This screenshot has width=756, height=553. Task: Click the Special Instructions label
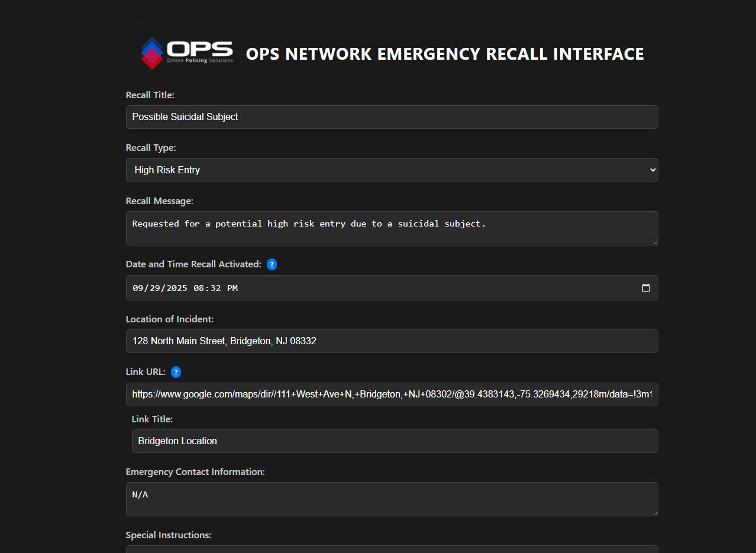[168, 535]
